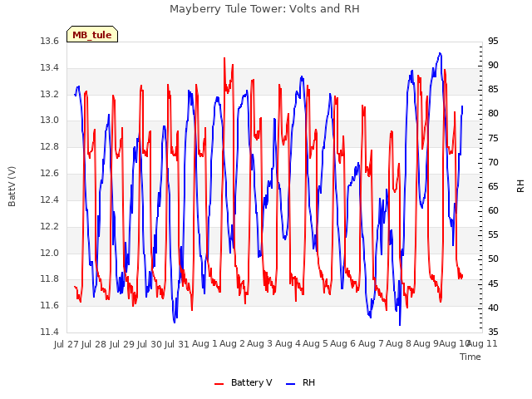This screenshot has height=399, width=532.
Task: Click the 50 RH axis value
Action: click(493, 259)
